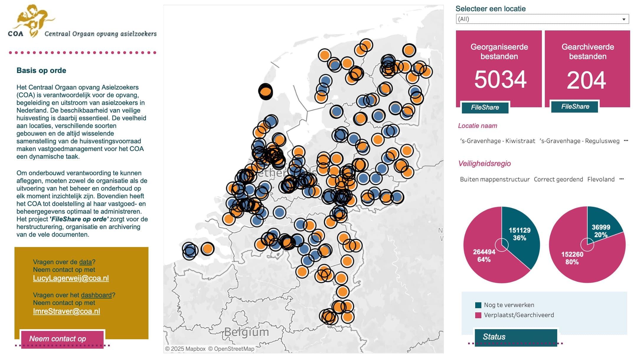The image size is (644, 354).
Task: Click the 151129 36% pie slice
Action: point(519,234)
